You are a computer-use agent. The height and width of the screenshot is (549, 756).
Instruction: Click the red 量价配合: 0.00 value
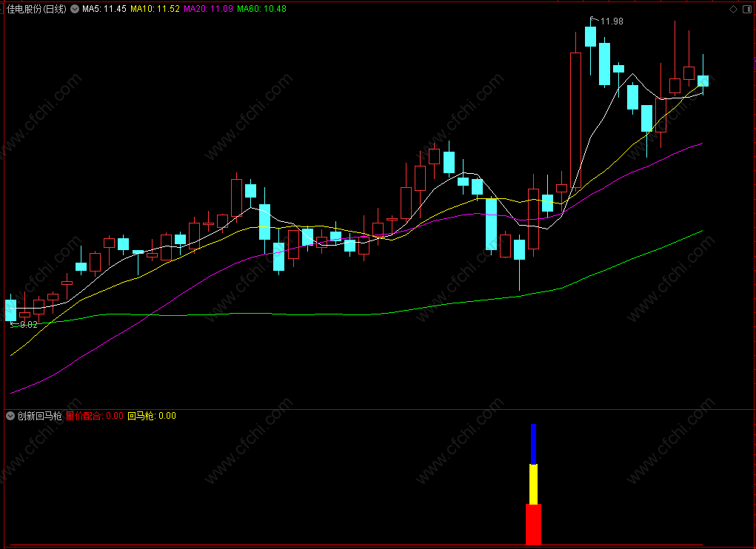click(95, 416)
